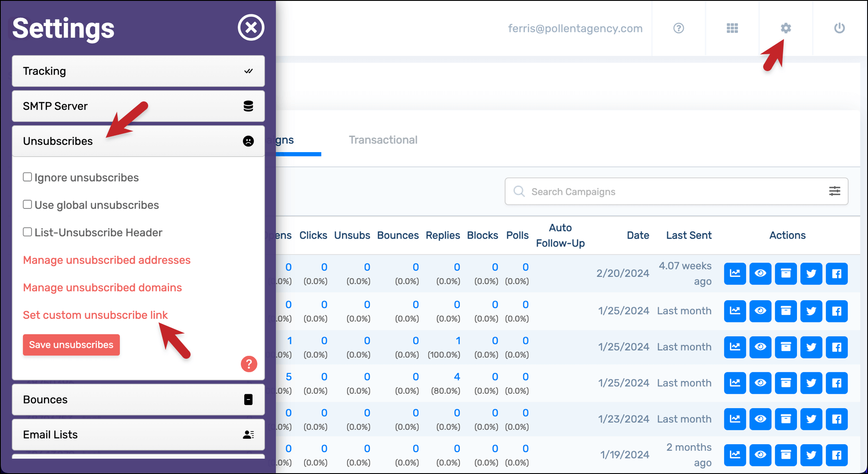
Task: Switch to the Transactional tab
Action: [383, 140]
